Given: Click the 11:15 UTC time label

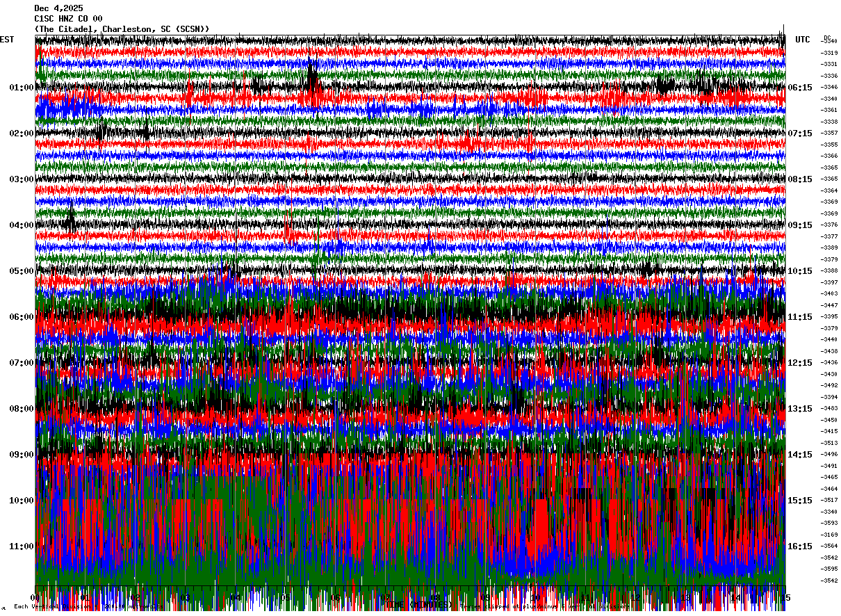Looking at the screenshot, I should pos(800,317).
